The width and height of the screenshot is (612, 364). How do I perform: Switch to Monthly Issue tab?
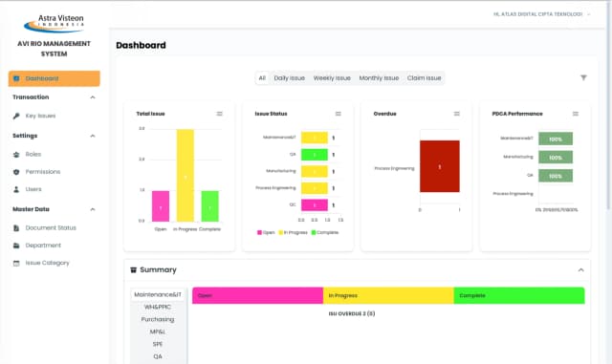[379, 78]
